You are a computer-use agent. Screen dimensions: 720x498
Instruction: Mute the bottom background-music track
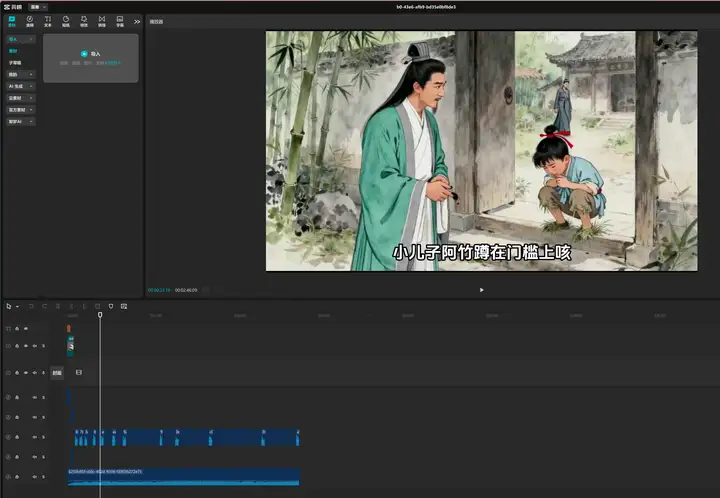point(34,476)
